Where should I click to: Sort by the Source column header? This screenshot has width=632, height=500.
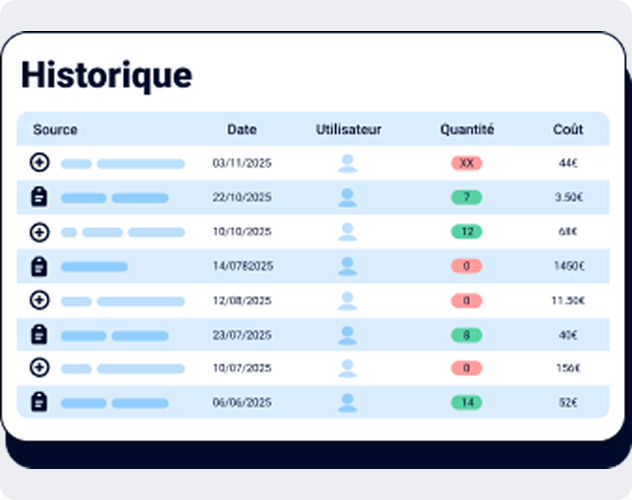tap(55, 130)
